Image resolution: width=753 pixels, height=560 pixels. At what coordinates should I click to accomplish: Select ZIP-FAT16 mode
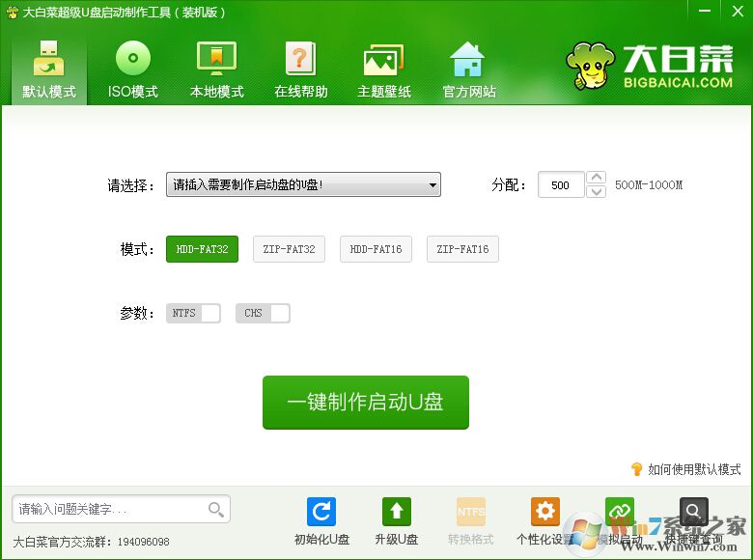[463, 249]
